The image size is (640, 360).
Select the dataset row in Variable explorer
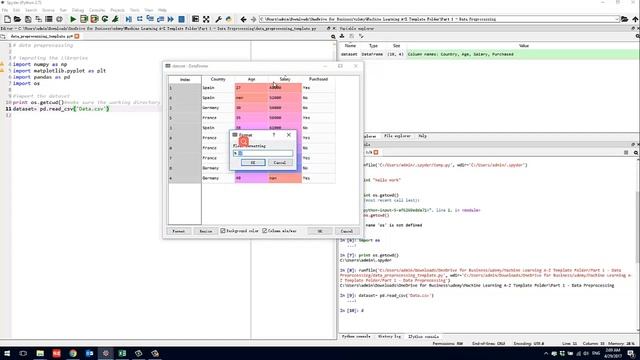[489, 54]
